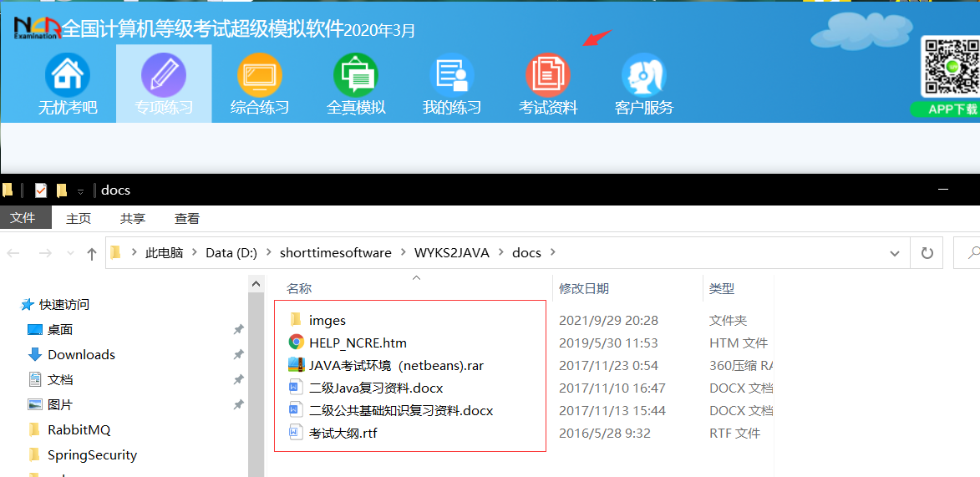This screenshot has height=477, width=980.
Task: Click the NCRE Examination logo
Action: pos(37,28)
